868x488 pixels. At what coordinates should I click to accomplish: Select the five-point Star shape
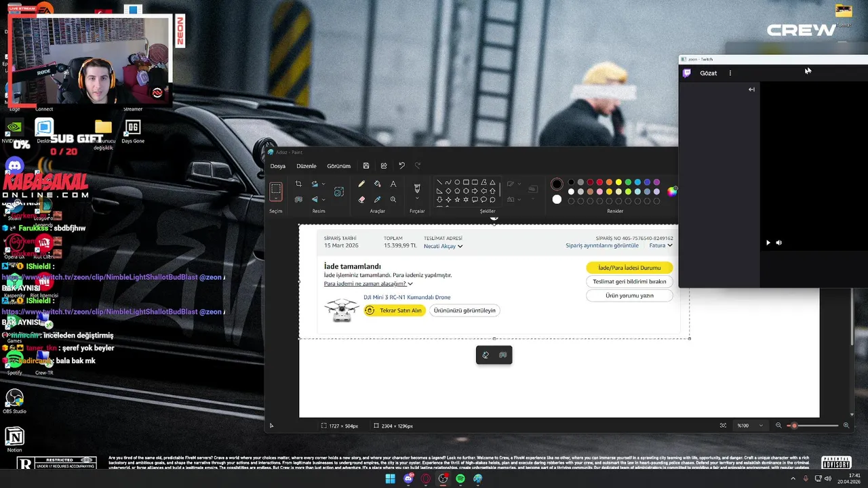tap(457, 200)
